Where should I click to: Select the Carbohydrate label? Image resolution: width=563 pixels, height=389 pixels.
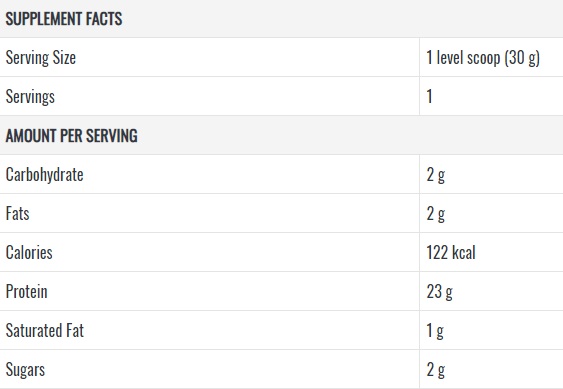[x=45, y=175]
